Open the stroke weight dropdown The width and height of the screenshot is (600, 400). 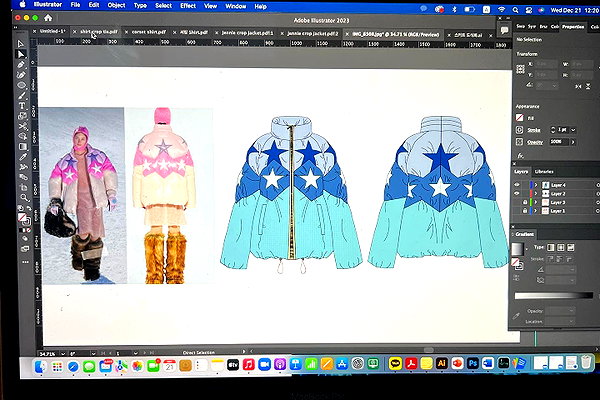coord(573,130)
